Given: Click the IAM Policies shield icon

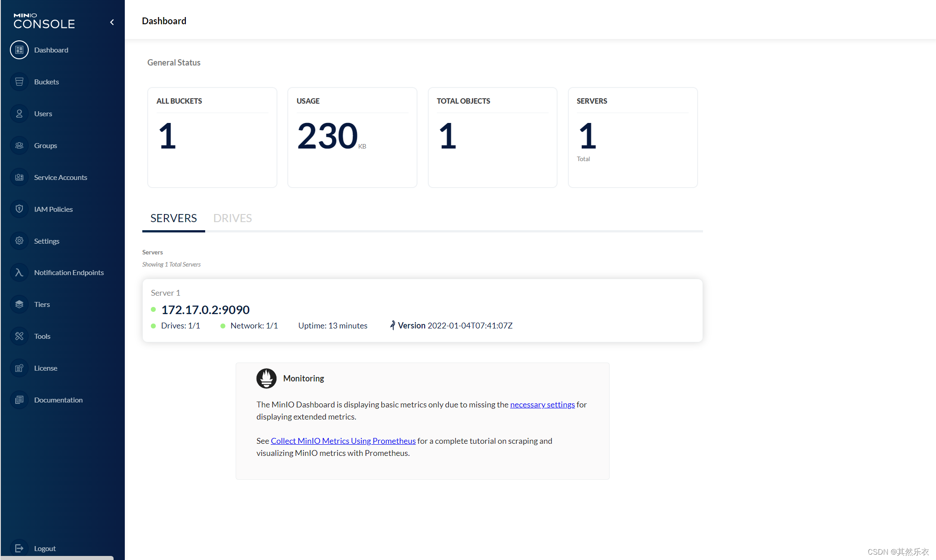Looking at the screenshot, I should coord(19,209).
